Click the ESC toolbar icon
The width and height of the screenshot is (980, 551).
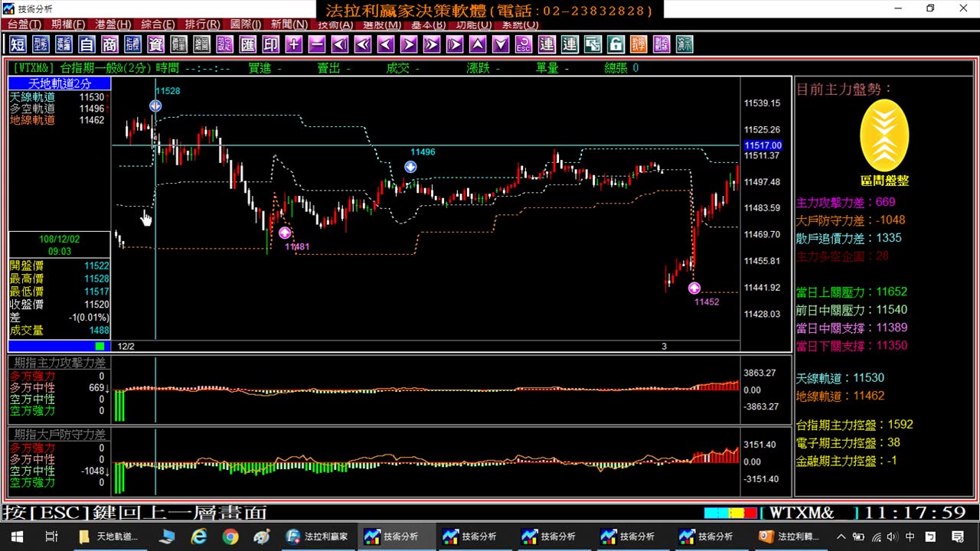pyautogui.click(x=524, y=44)
